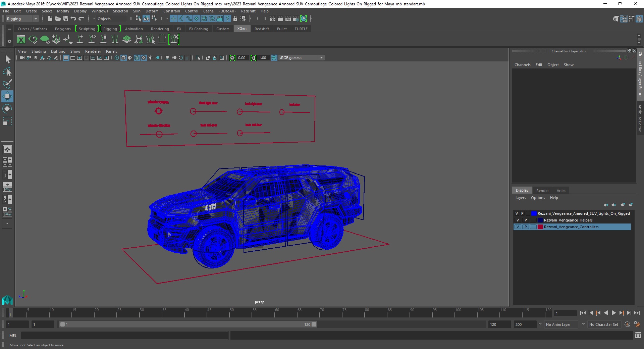Open the XGen window shelf icon
Viewport: 644px width, 349px height.
point(21,40)
